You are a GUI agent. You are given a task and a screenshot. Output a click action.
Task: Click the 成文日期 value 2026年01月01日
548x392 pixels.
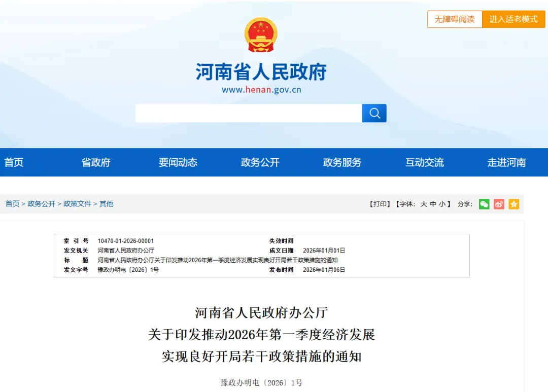coord(324,251)
